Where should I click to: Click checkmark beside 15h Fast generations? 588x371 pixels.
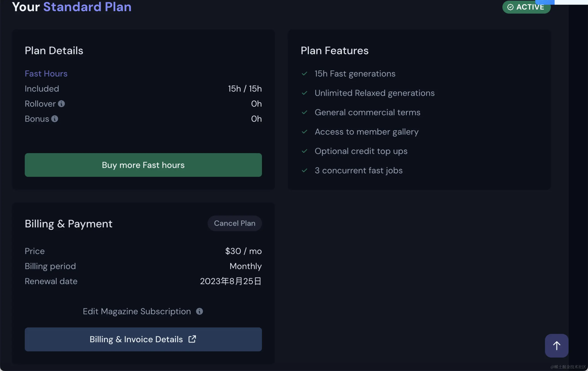pyautogui.click(x=304, y=74)
